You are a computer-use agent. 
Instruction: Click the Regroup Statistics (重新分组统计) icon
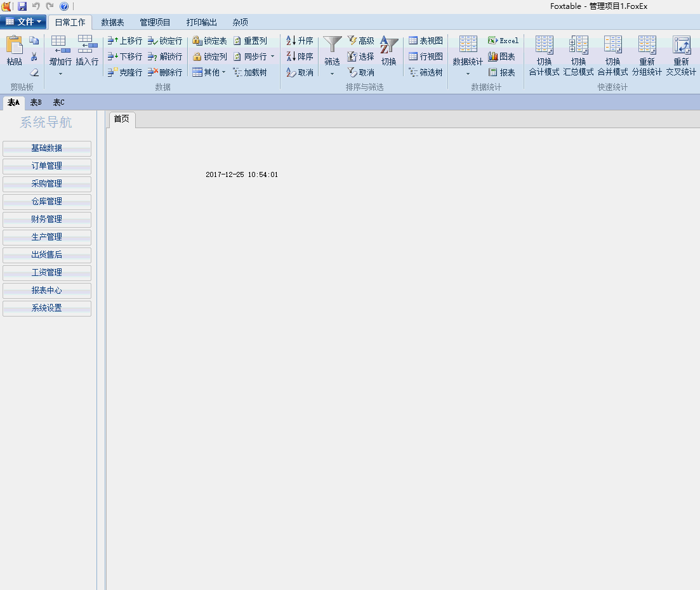click(647, 46)
